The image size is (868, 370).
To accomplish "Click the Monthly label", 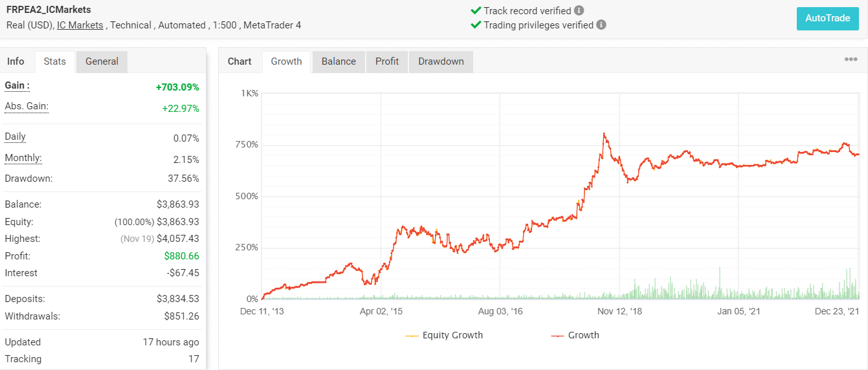I will tap(23, 158).
